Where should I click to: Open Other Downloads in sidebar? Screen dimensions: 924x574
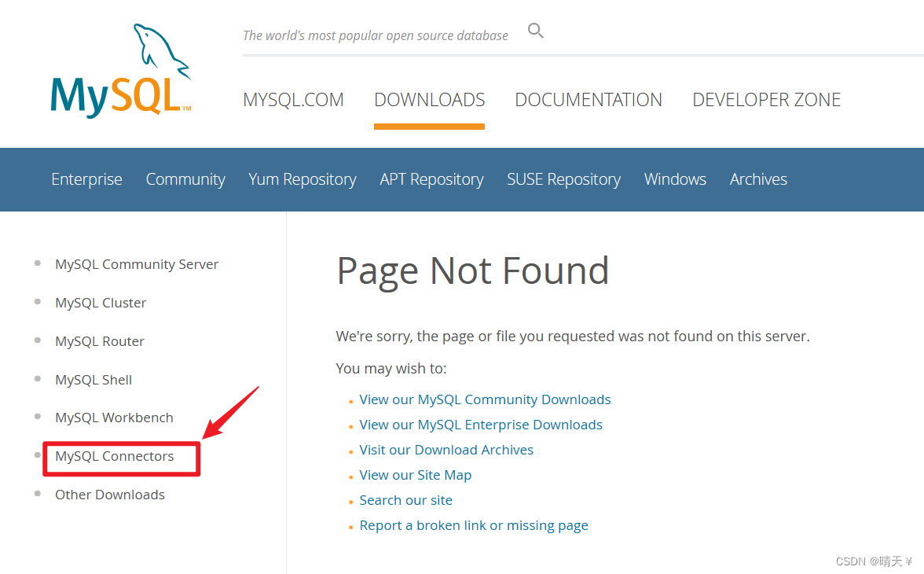coord(110,495)
